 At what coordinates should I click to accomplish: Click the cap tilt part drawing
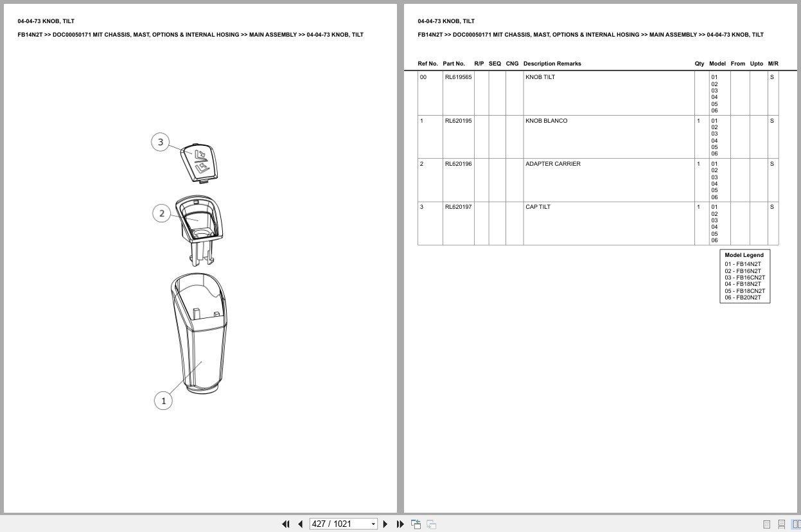point(200,163)
